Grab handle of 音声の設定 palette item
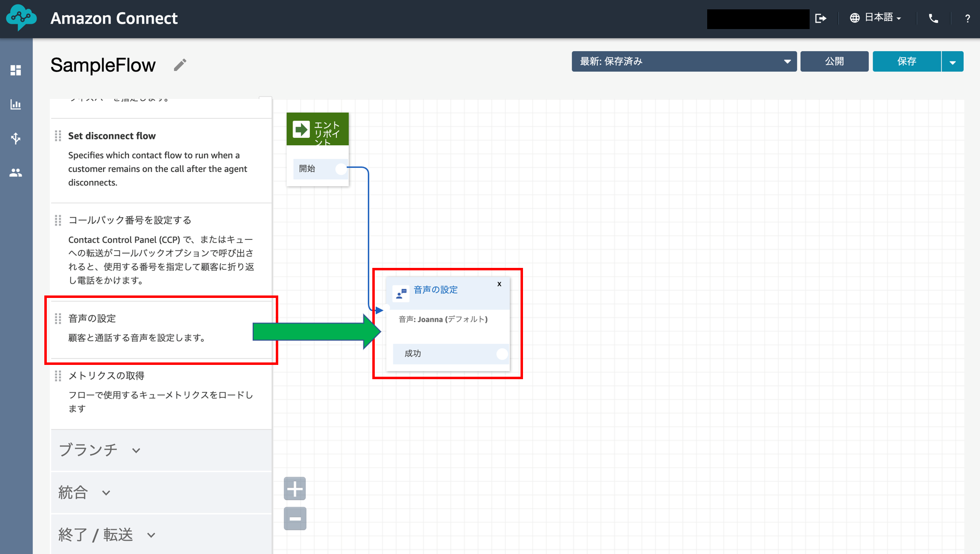The height and width of the screenshot is (554, 980). coord(58,319)
